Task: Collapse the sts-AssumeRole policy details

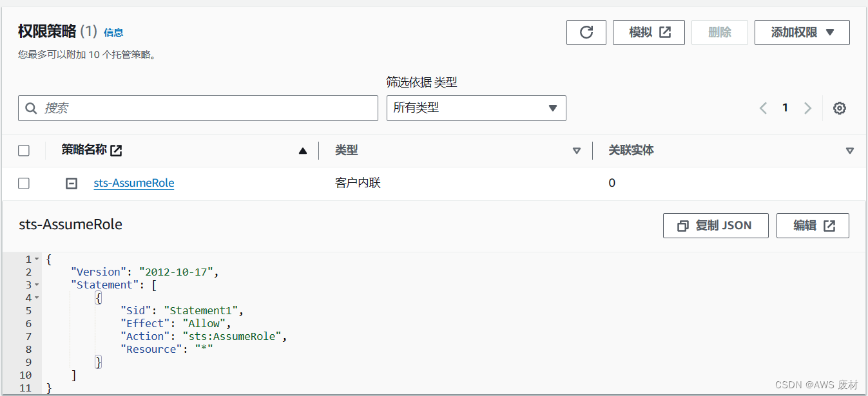Action: 71,183
